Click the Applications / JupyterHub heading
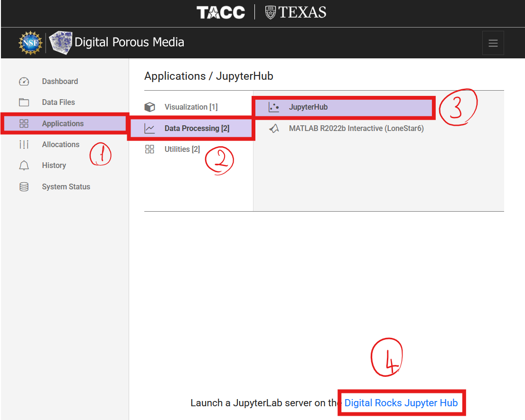525x420 pixels. pos(208,76)
